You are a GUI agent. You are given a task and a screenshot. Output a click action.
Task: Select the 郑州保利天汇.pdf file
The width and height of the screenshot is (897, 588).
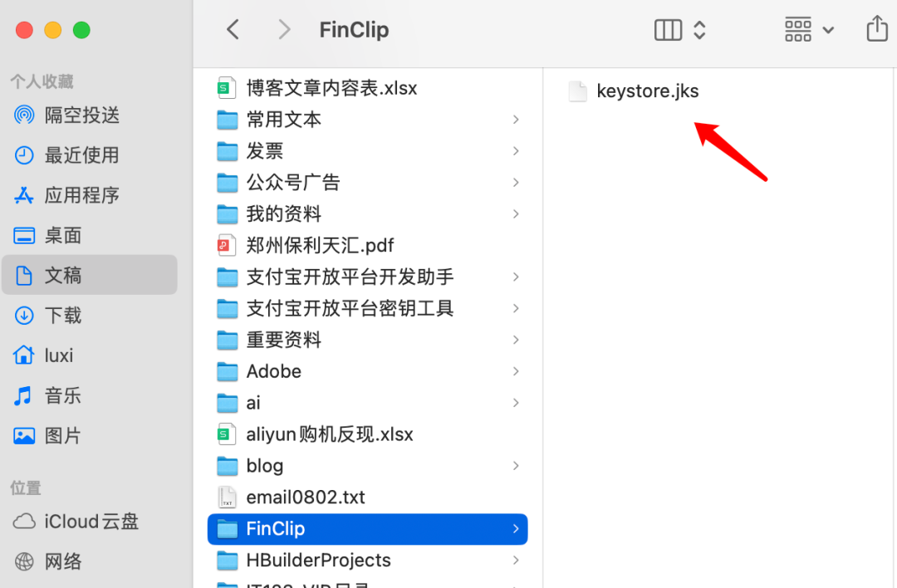(367, 245)
